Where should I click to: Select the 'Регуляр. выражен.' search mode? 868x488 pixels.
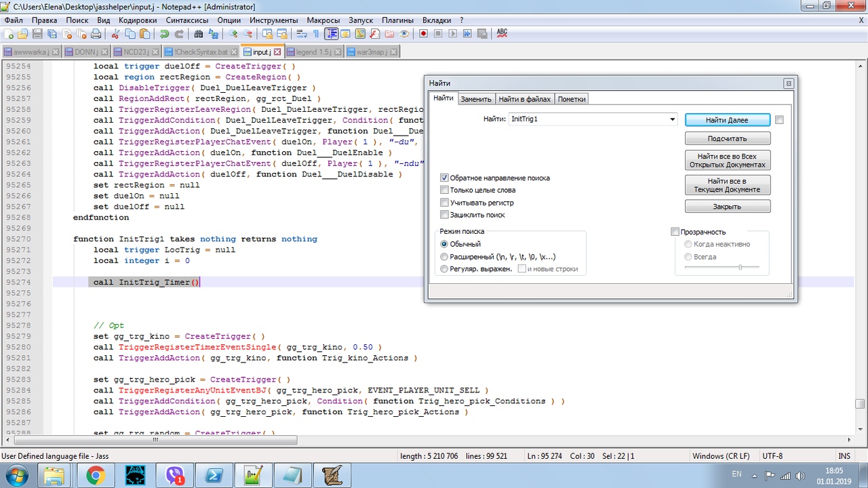point(444,269)
